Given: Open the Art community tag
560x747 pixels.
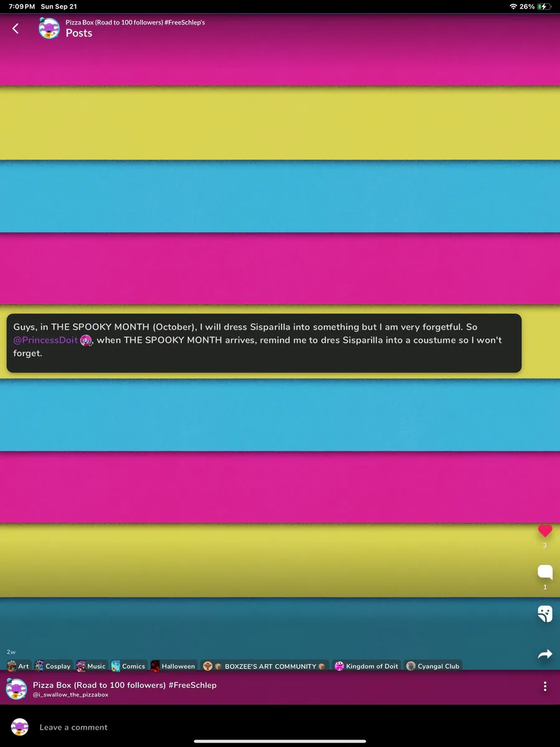Looking at the screenshot, I should point(18,666).
